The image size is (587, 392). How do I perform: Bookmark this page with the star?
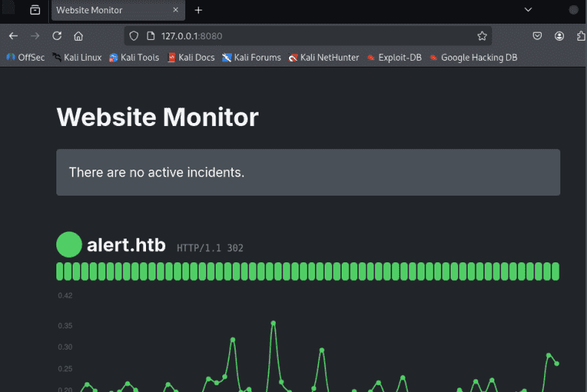tap(482, 36)
